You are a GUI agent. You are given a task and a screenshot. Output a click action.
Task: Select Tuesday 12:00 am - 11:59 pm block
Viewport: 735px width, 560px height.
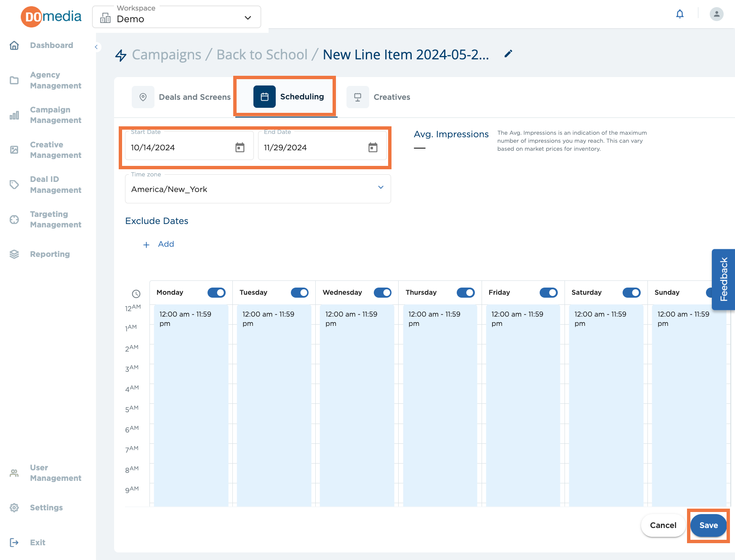(274, 406)
